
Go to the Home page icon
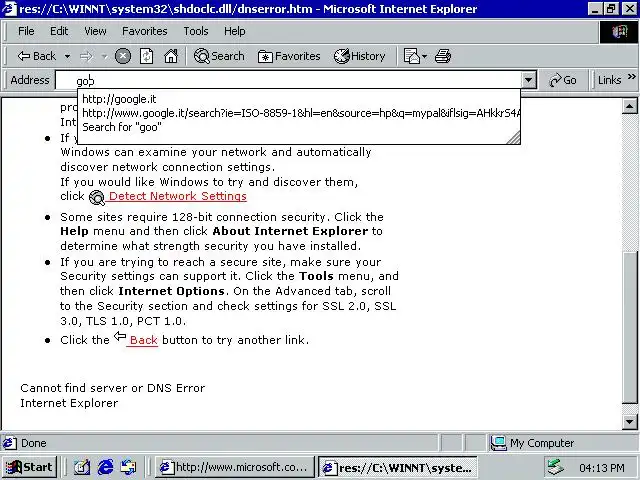tap(171, 56)
